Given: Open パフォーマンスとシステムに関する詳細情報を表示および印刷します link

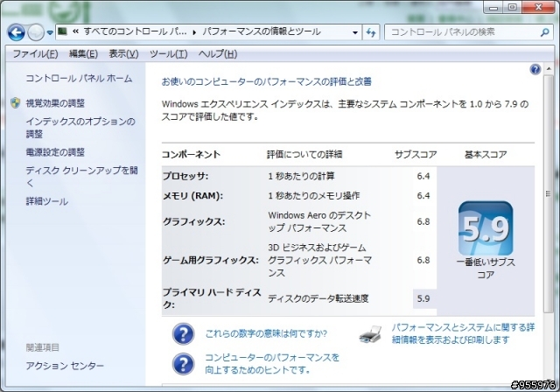Looking at the screenshot, I should [x=463, y=333].
